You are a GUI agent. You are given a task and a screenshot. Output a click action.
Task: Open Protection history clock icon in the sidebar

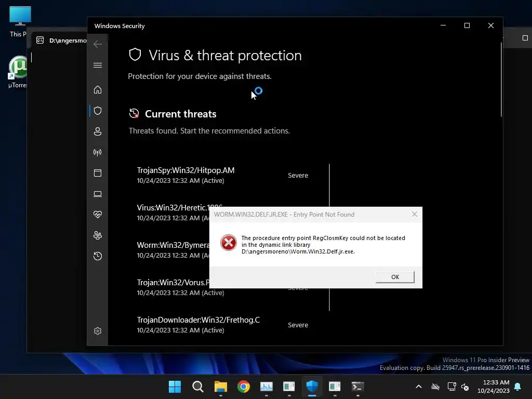pos(97,256)
